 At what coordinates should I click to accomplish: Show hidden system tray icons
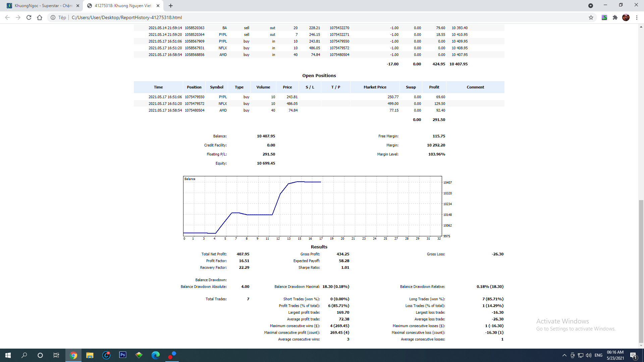[x=564, y=355]
